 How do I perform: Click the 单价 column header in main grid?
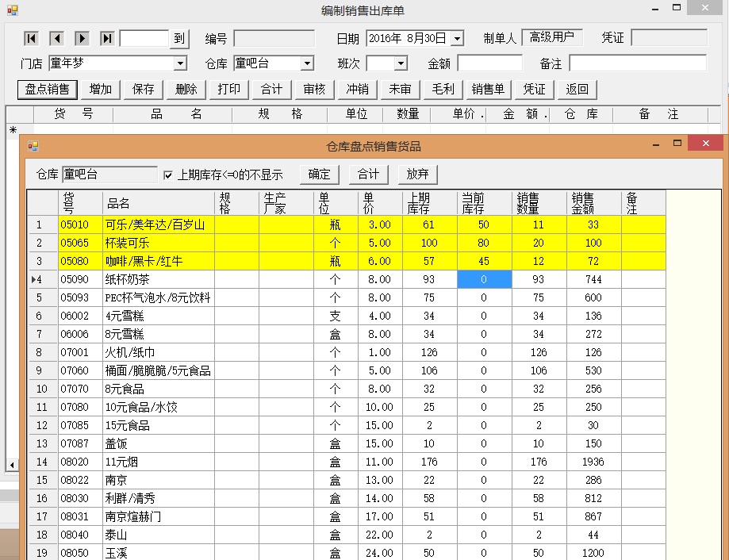[x=458, y=114]
